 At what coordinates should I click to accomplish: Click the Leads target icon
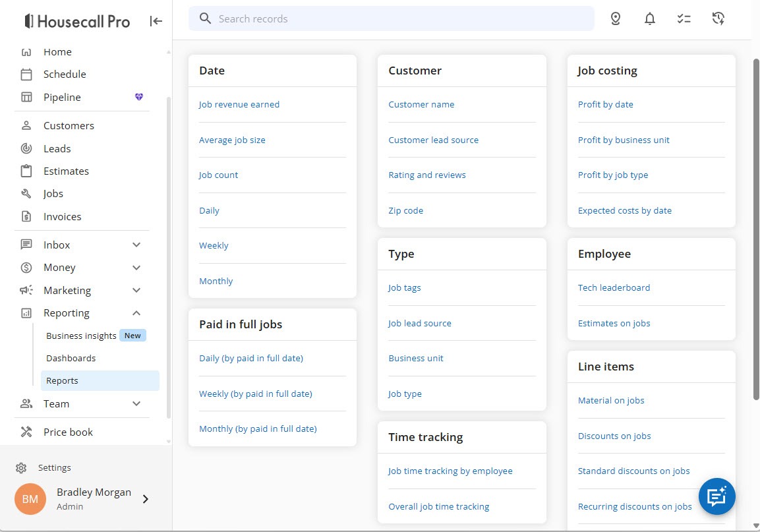pyautogui.click(x=26, y=148)
